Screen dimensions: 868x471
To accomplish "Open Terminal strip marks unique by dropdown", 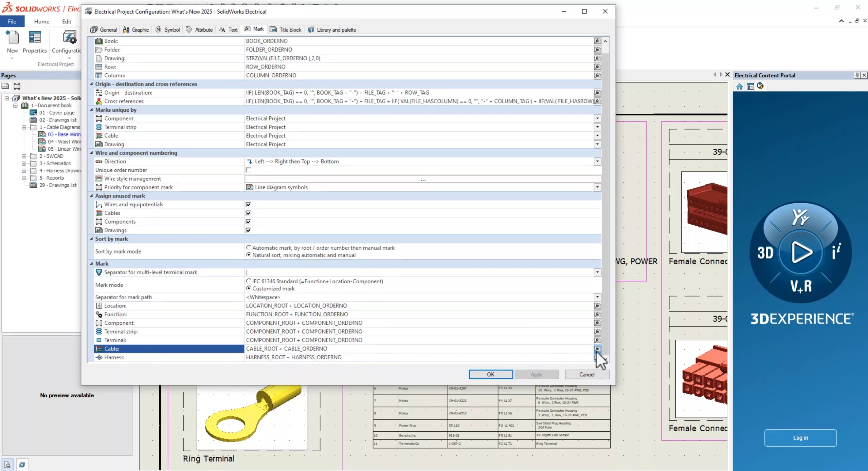I will 597,127.
